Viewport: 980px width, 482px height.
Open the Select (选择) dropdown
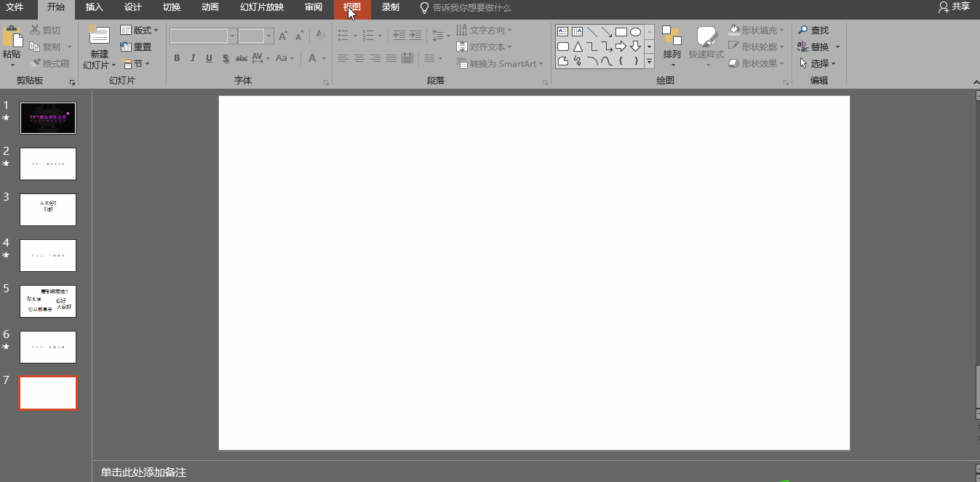[817, 63]
